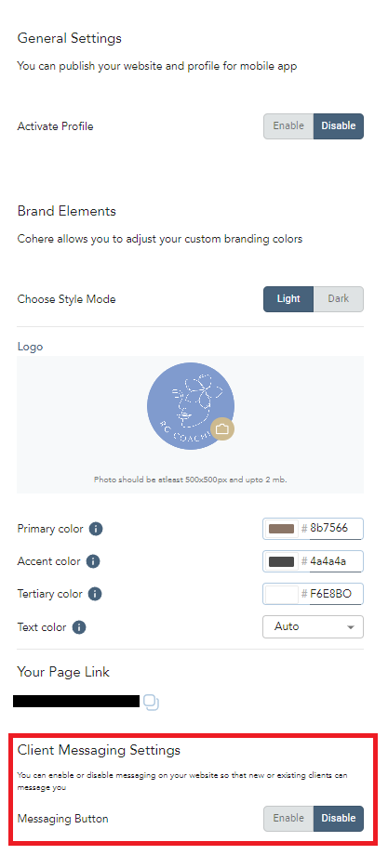Click the camera icon on logo

click(x=222, y=429)
